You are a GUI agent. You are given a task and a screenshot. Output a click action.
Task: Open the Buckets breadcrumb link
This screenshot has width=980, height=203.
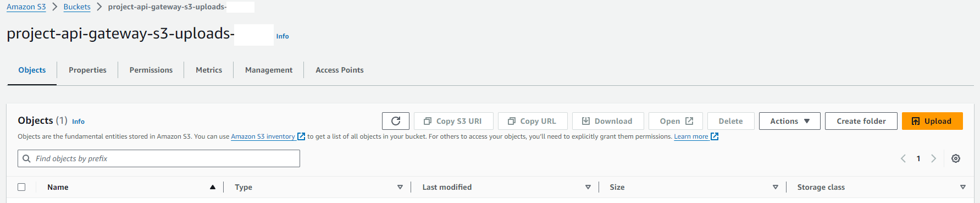tap(77, 7)
